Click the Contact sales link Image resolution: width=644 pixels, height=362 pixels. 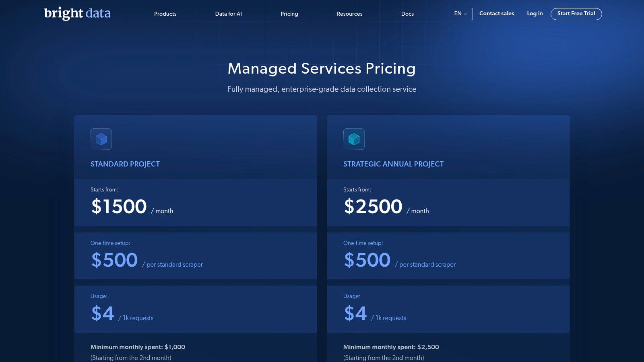coord(497,13)
